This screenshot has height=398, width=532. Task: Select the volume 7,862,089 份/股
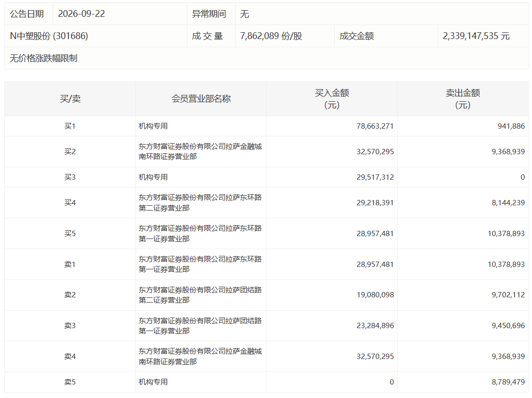[271, 36]
